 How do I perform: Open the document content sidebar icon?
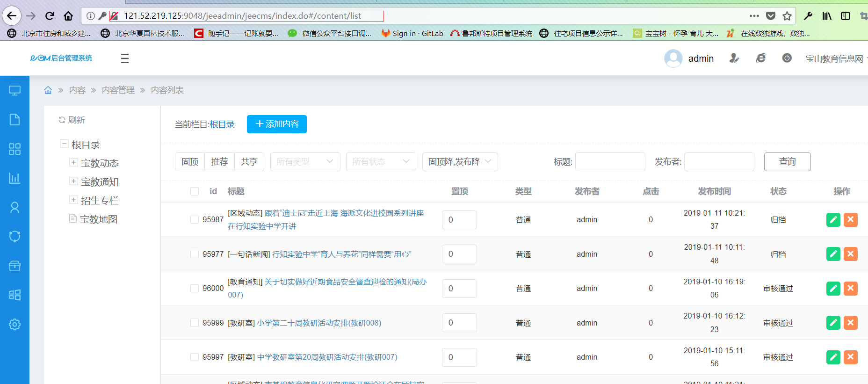pos(14,120)
